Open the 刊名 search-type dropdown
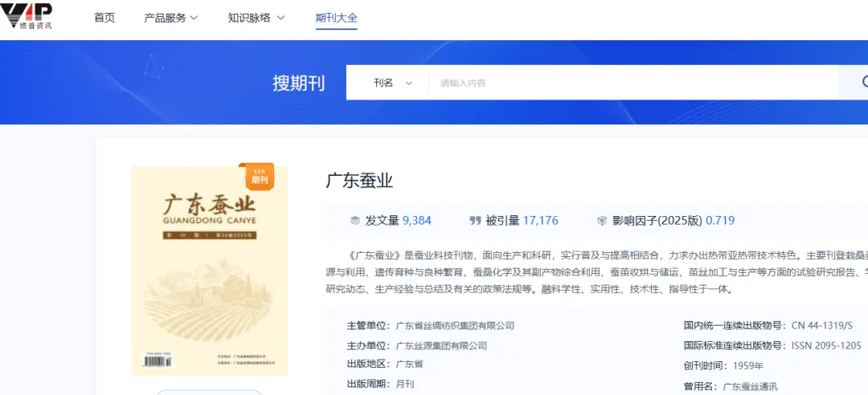 tap(393, 83)
